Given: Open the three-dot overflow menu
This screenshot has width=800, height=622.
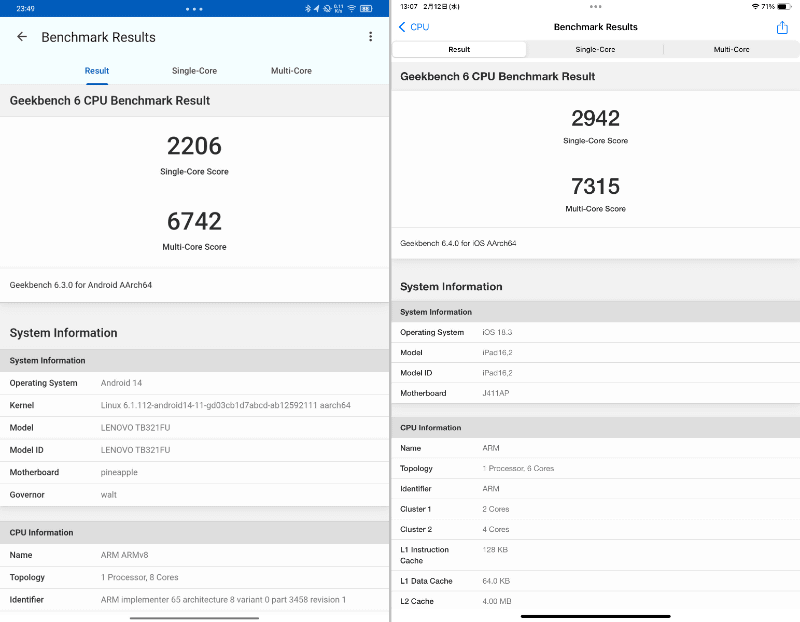Looking at the screenshot, I should pyautogui.click(x=370, y=36).
